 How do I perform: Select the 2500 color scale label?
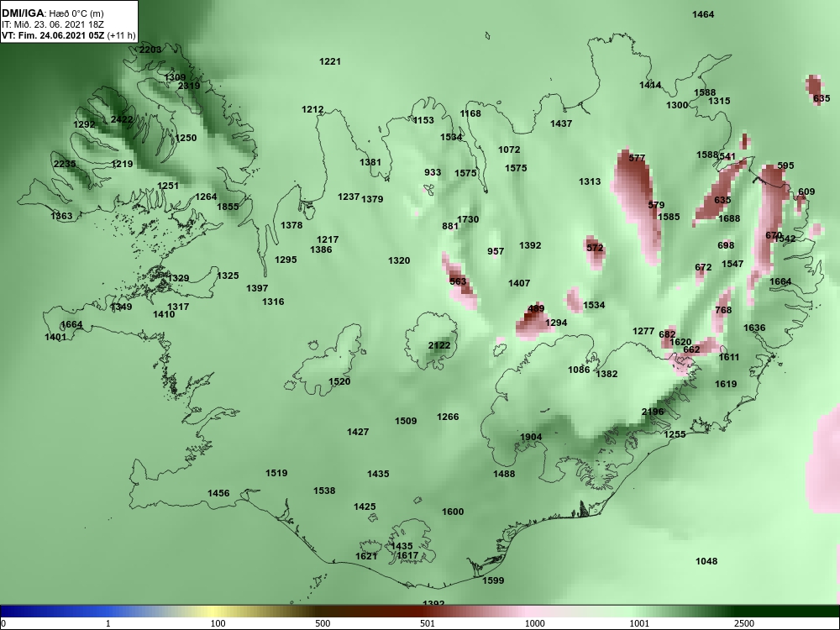click(x=743, y=623)
